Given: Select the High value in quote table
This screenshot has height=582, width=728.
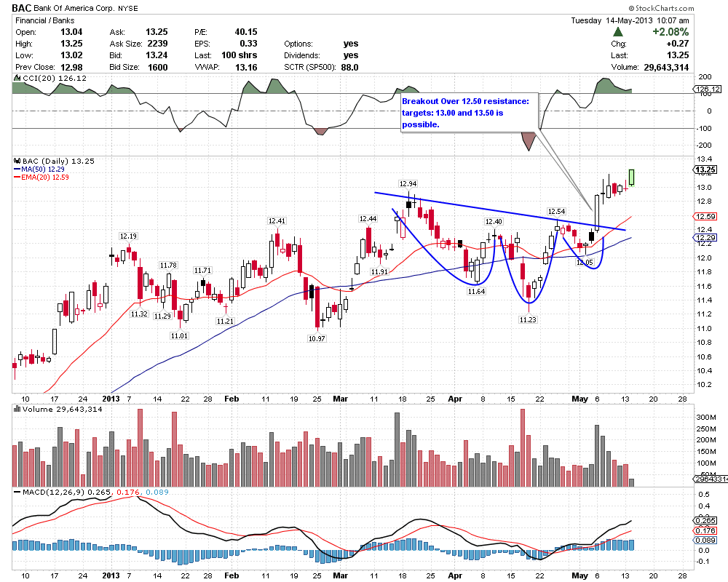Looking at the screenshot, I should (71, 44).
